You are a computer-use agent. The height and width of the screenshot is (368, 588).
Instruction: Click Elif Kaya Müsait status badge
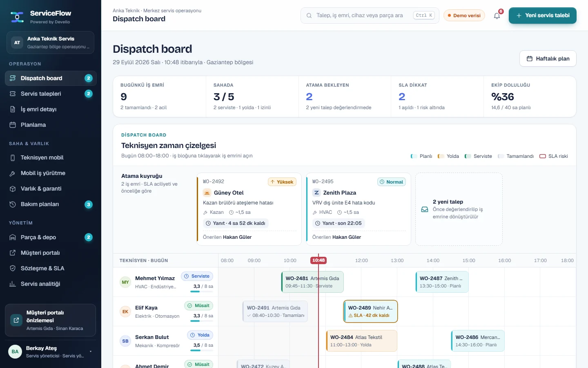pyautogui.click(x=199, y=306)
